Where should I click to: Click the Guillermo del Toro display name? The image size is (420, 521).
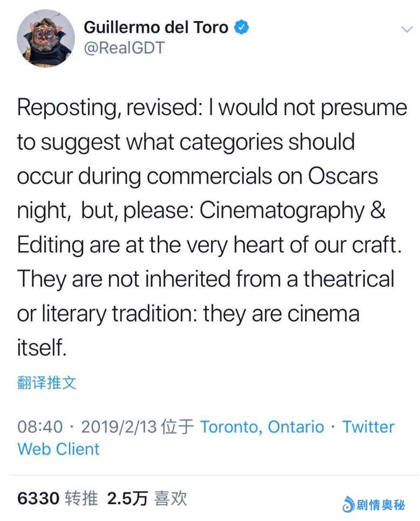click(156, 27)
